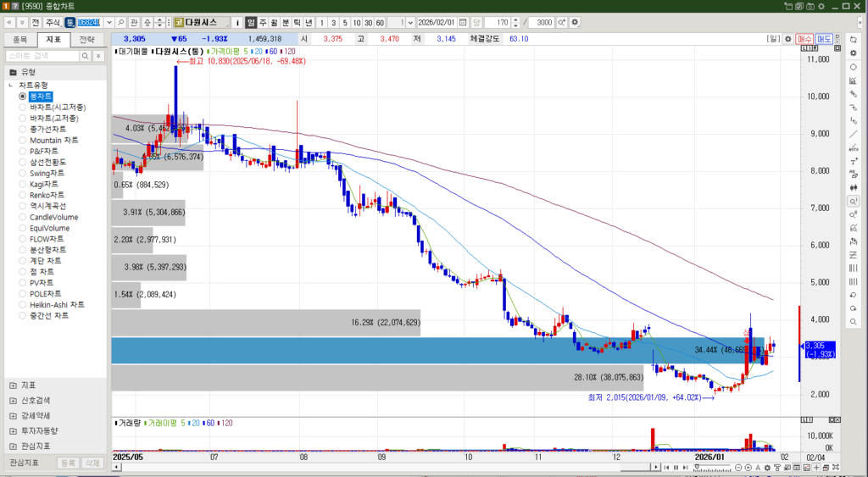Select the Heikin-Ashi 차트 chart type
This screenshot has height=477, width=868.
[23, 304]
